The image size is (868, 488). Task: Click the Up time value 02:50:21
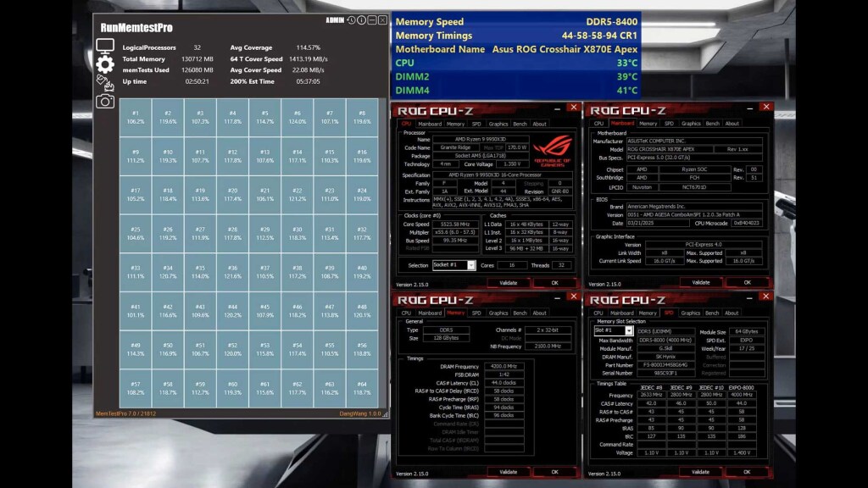tap(197, 81)
